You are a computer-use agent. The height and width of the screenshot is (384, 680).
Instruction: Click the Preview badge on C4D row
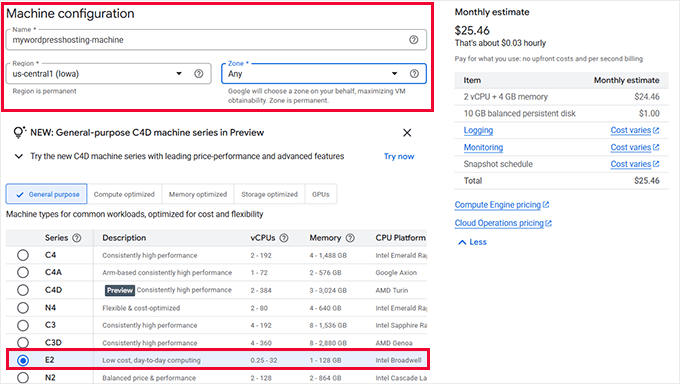pyautogui.click(x=120, y=290)
